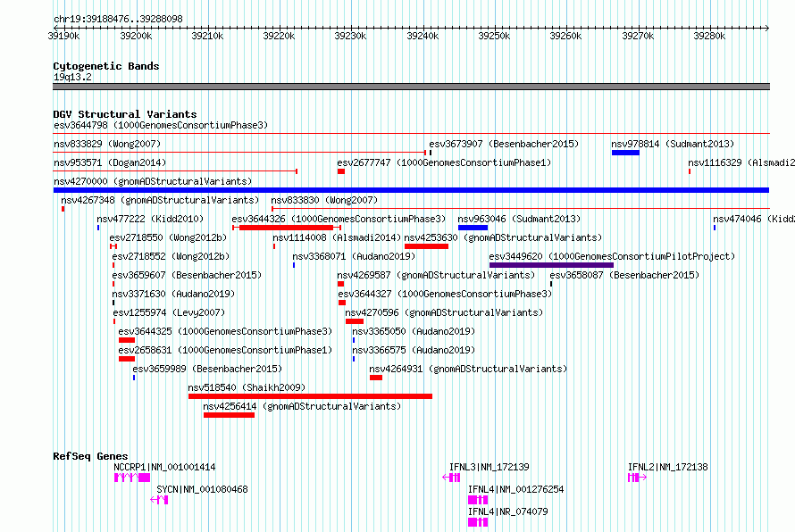Viewport: 795px width, 532px height.
Task: Open nsv3366575 (Audano2019) label
Action: pos(414,350)
